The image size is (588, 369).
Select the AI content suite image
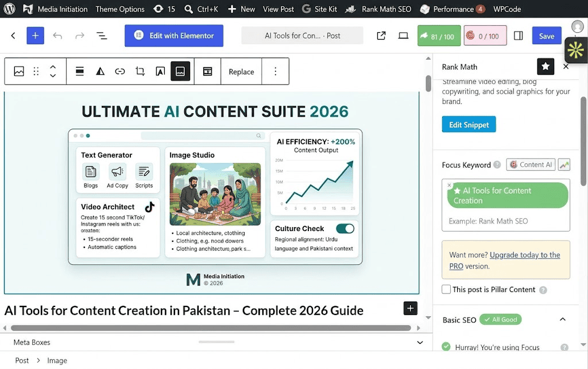[x=211, y=193]
